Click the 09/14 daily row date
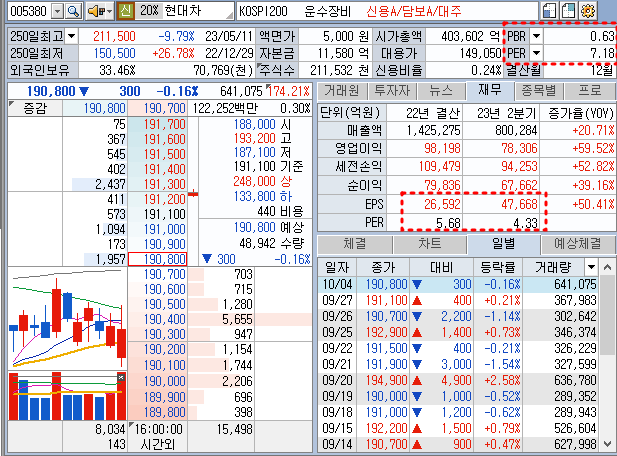The width and height of the screenshot is (617, 456). click(x=337, y=444)
